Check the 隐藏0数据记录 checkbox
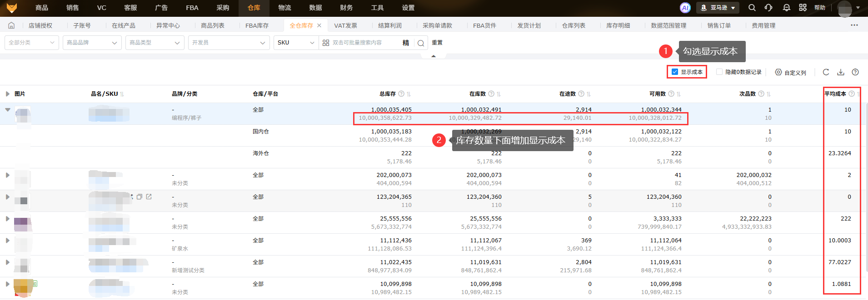This screenshot has width=868, height=300. (719, 72)
